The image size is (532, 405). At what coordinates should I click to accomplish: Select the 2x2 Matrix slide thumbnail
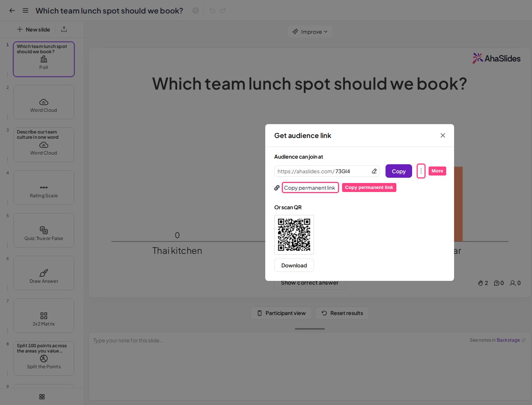(x=44, y=316)
